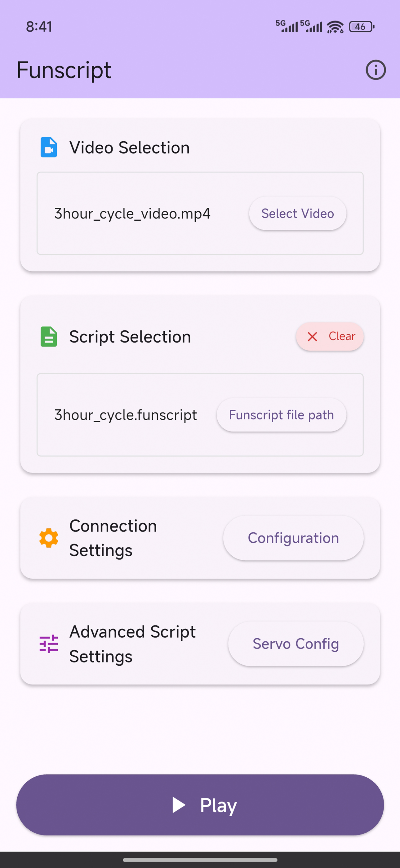Tap the Funscript app title
This screenshot has height=868, width=400.
[64, 70]
